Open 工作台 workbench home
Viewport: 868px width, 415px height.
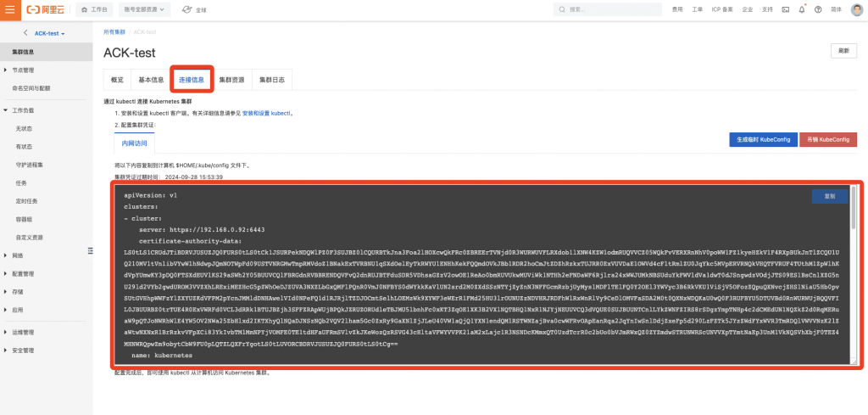pos(94,9)
